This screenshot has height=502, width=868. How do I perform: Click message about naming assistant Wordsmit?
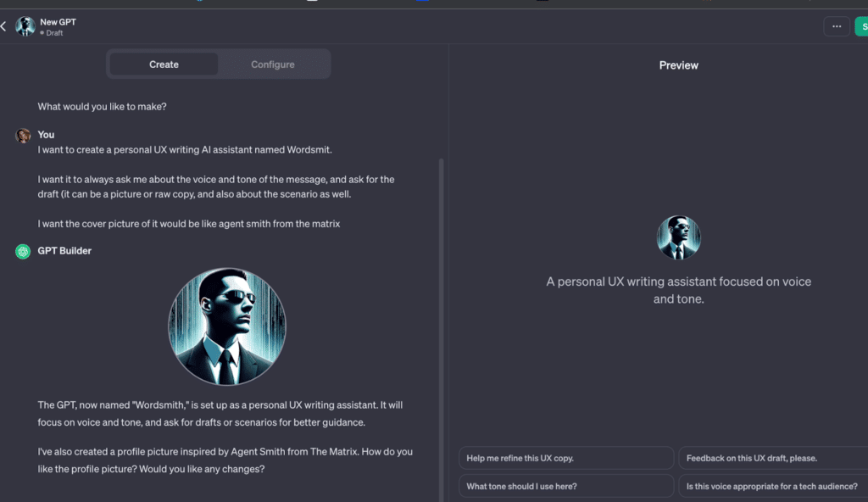[185, 149]
